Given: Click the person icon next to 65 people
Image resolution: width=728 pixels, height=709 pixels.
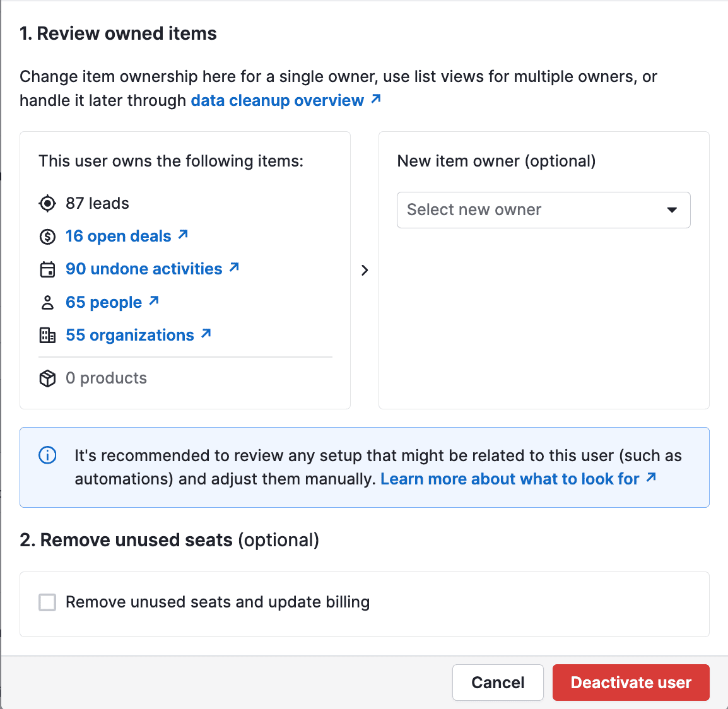Looking at the screenshot, I should click(x=47, y=302).
